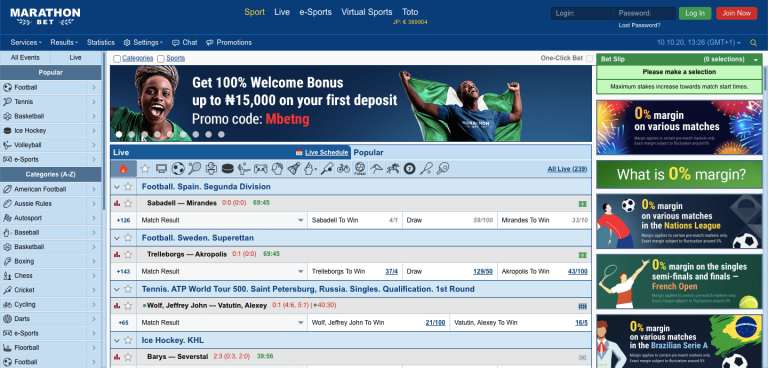Switch to the Virtual Sports top tab

(367, 12)
